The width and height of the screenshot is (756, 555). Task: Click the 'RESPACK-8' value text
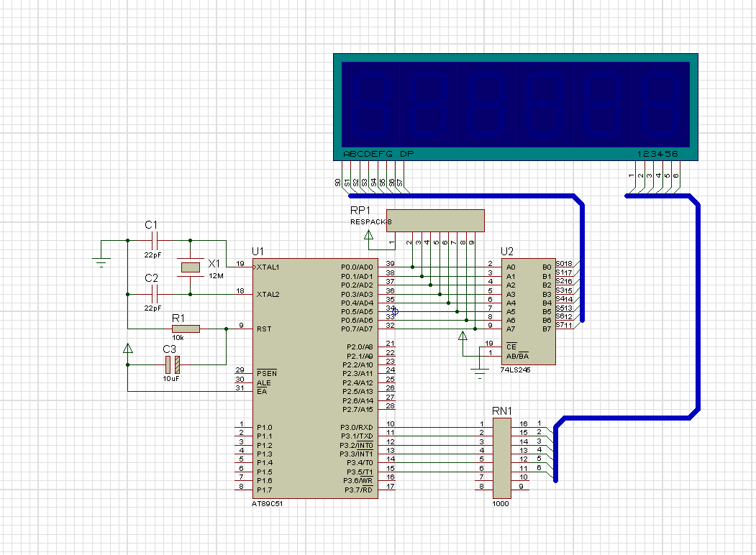[370, 222]
